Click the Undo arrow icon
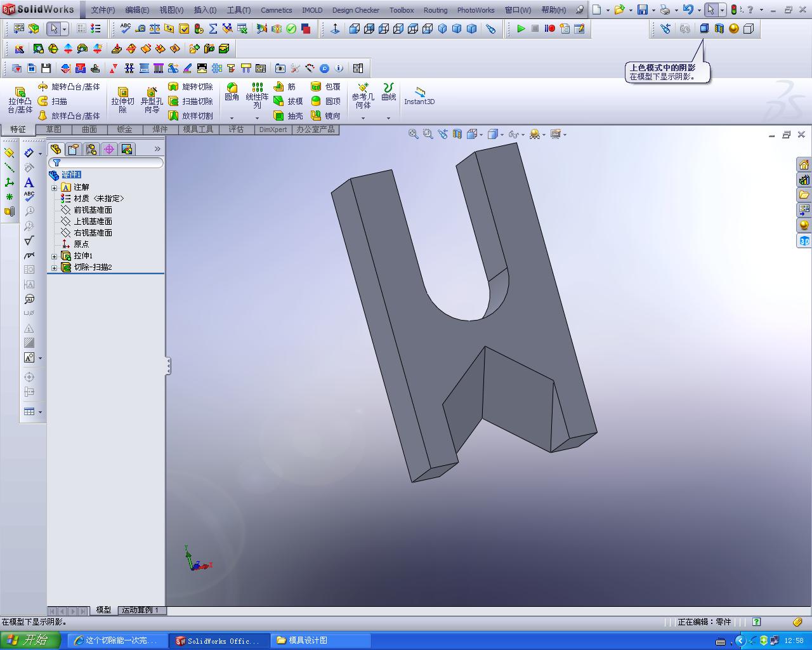 point(688,10)
